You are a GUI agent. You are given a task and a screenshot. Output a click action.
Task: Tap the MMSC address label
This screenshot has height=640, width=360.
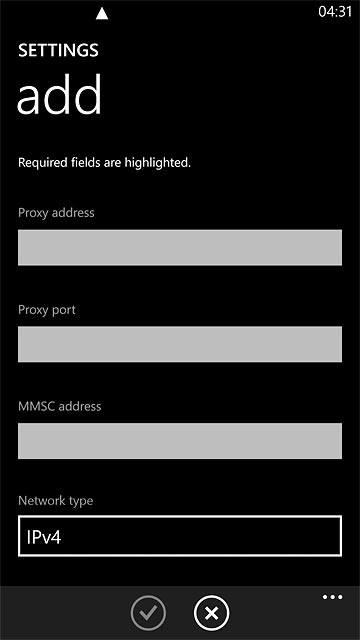(x=60, y=407)
